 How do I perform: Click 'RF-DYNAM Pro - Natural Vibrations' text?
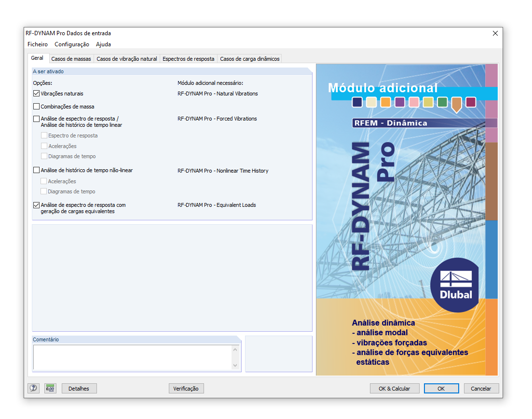pos(218,94)
